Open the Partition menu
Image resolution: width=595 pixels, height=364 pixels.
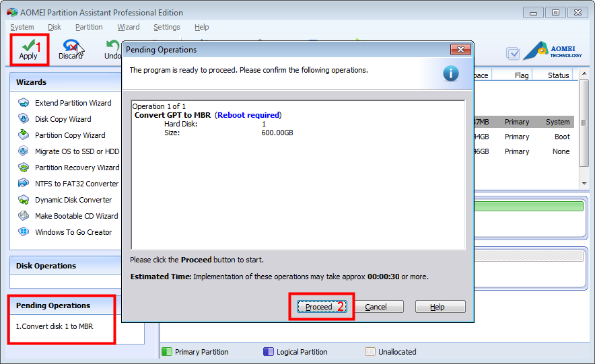tap(89, 27)
